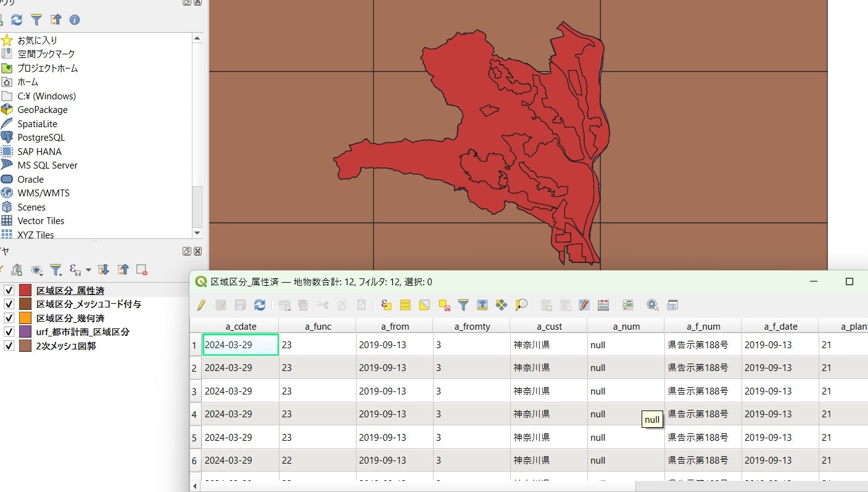Click the orange 区域区分_幾何済 color swatch
This screenshot has width=868, height=492.
(x=25, y=318)
